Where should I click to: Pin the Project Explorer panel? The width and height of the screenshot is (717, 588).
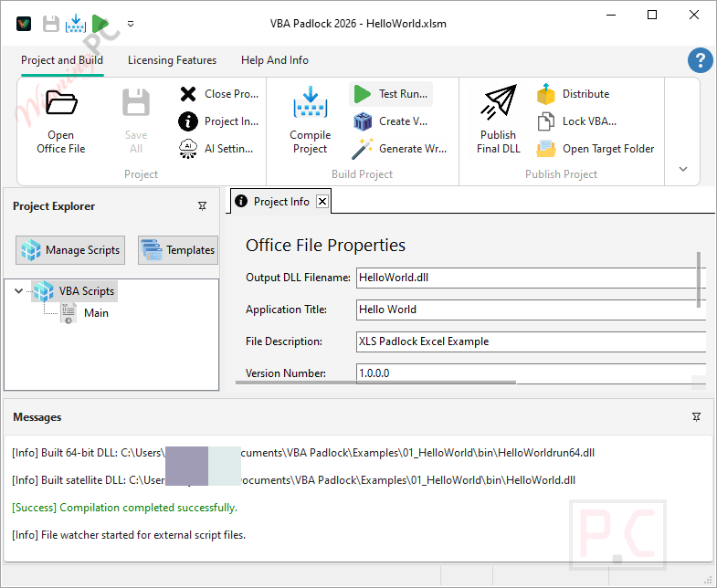(x=202, y=205)
